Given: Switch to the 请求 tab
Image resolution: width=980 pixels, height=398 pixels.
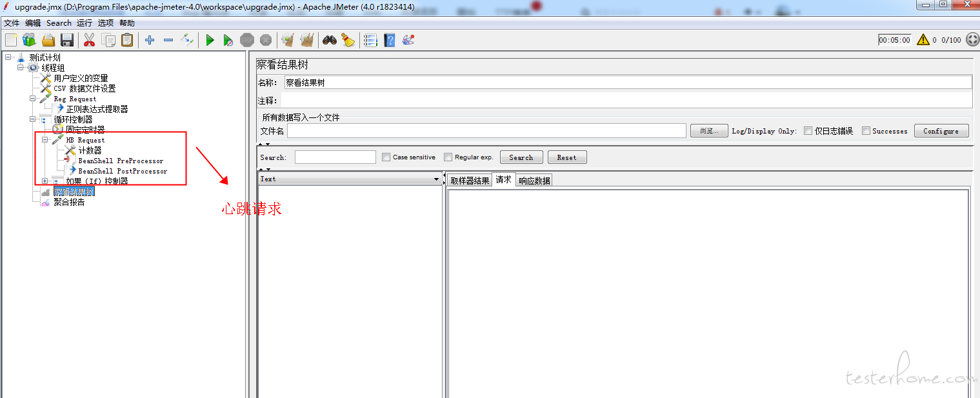Looking at the screenshot, I should click(x=503, y=180).
